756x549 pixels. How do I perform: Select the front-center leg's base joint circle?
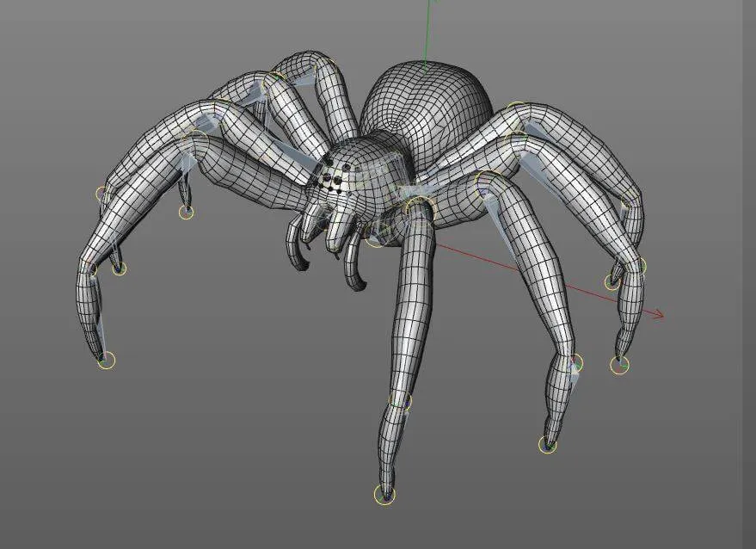click(x=419, y=209)
